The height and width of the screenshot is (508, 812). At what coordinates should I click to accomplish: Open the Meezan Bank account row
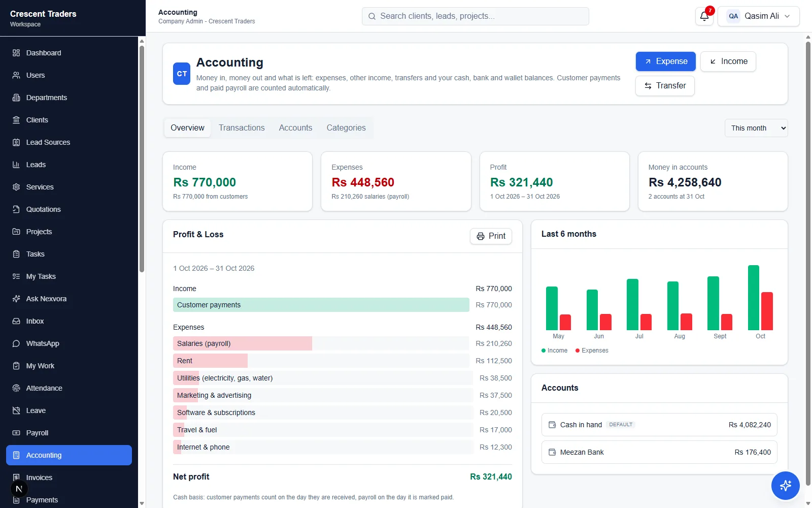click(659, 452)
